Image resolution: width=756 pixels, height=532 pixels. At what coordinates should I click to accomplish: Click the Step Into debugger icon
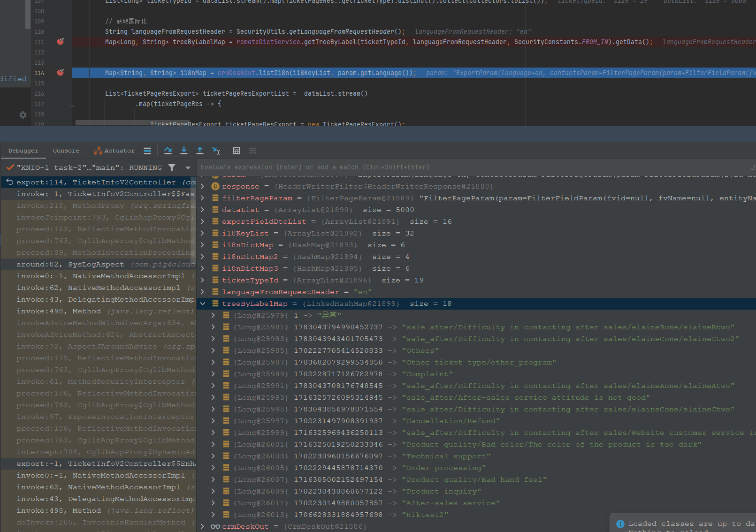pos(184,151)
